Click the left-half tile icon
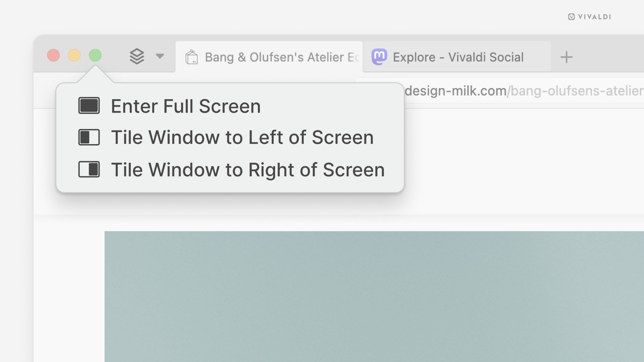 coord(89,137)
